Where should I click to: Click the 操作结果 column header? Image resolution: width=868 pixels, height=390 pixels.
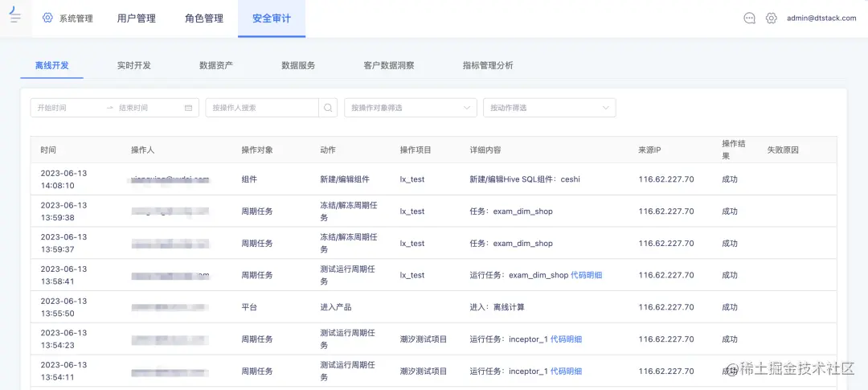tap(734, 150)
